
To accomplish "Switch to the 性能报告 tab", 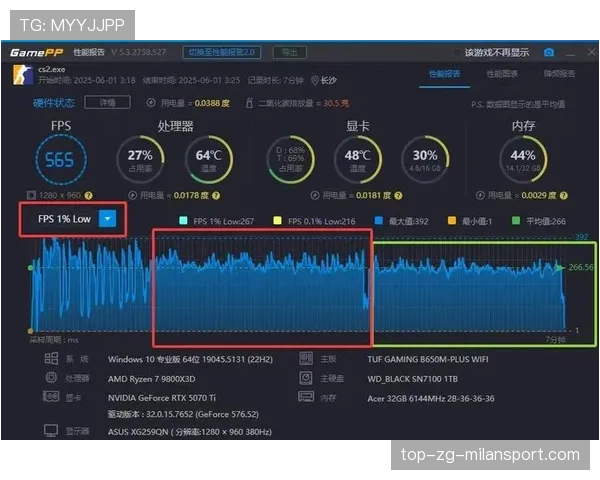I will (x=445, y=74).
